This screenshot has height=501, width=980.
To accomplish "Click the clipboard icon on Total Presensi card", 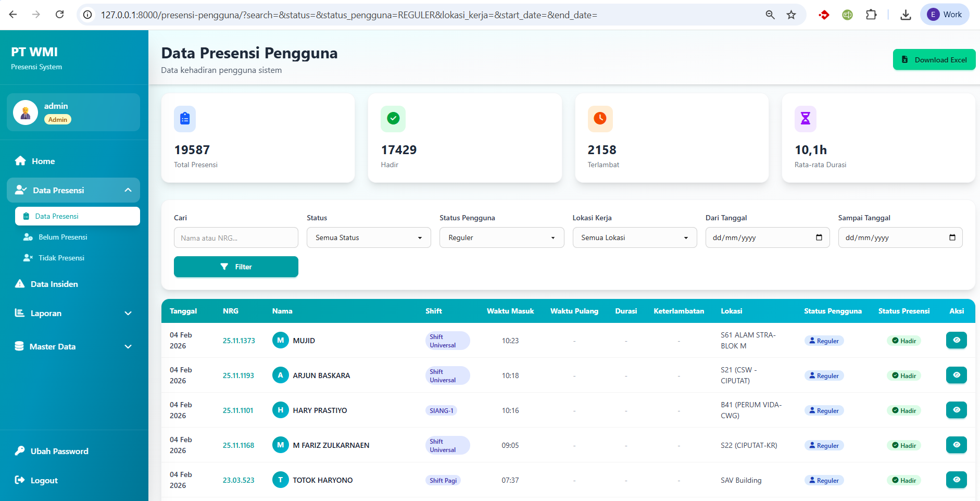I will [185, 119].
